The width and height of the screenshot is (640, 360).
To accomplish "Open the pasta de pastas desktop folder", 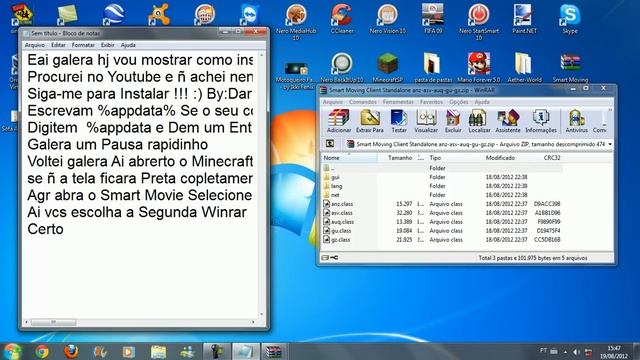I will point(433,68).
